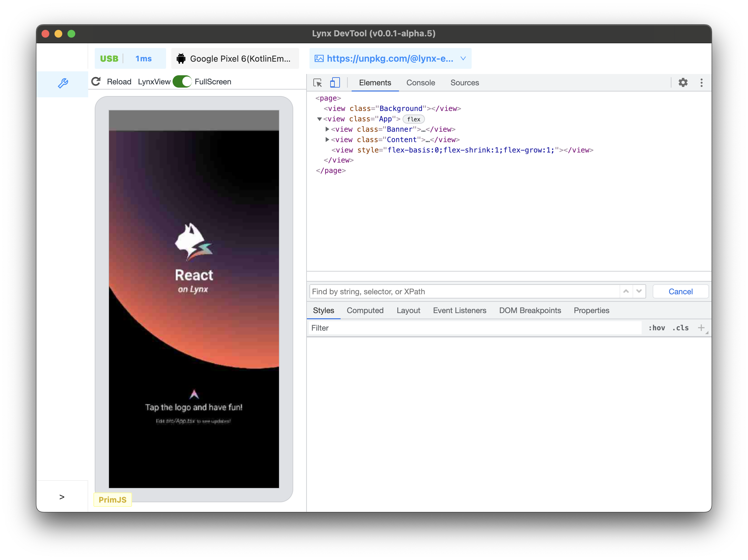Viewport: 748px width, 560px height.
Task: Click the FullScreen label
Action: (x=213, y=81)
